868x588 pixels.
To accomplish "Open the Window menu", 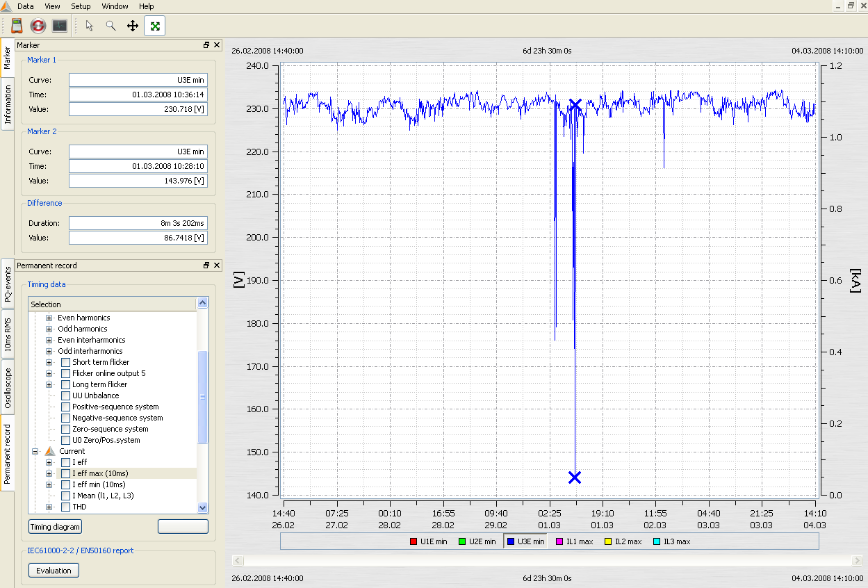I will point(115,6).
